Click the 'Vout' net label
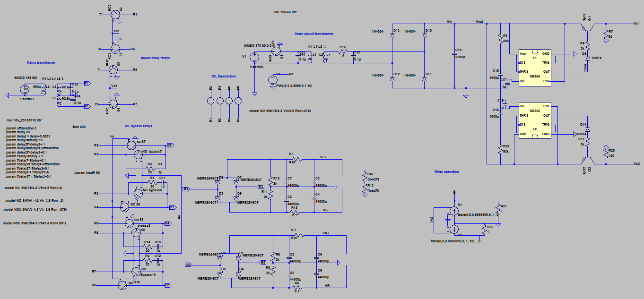 (479, 22)
